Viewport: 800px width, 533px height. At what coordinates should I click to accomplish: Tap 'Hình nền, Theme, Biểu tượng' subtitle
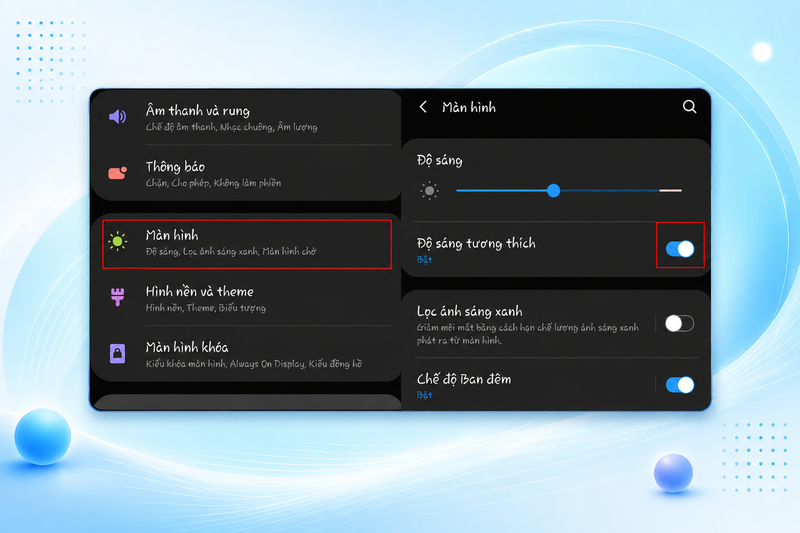click(206, 308)
